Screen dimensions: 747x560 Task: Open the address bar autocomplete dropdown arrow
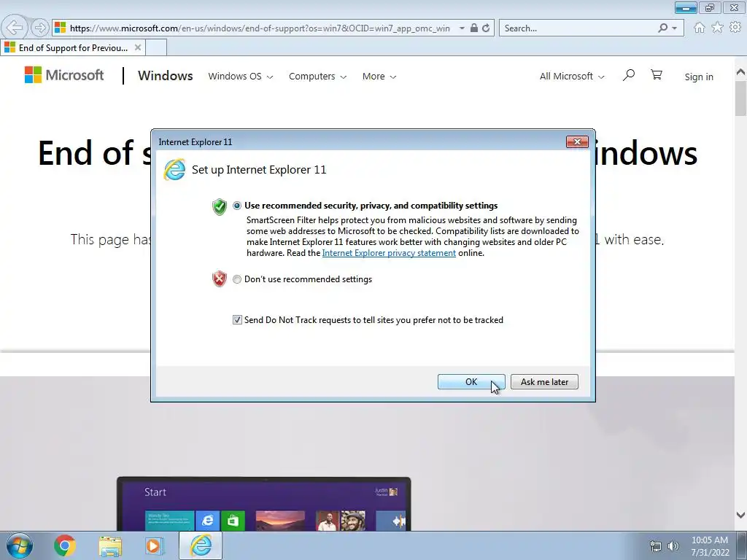coord(462,28)
